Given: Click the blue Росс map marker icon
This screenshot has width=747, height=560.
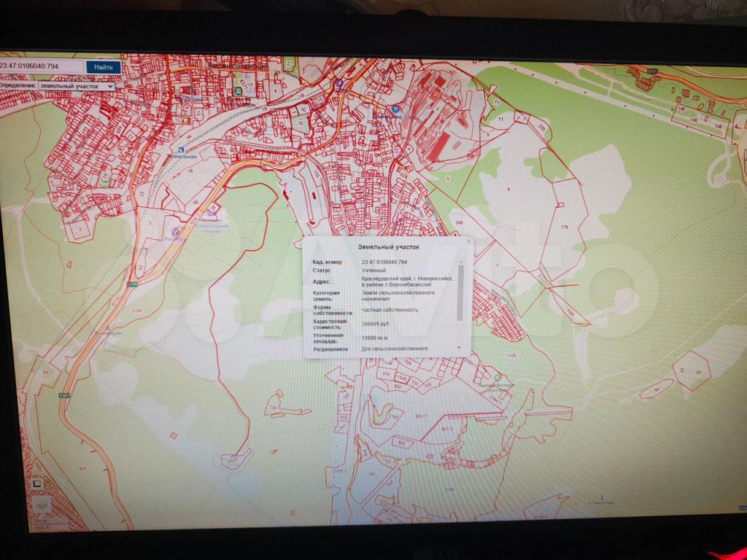Looking at the screenshot, I should click(176, 231).
